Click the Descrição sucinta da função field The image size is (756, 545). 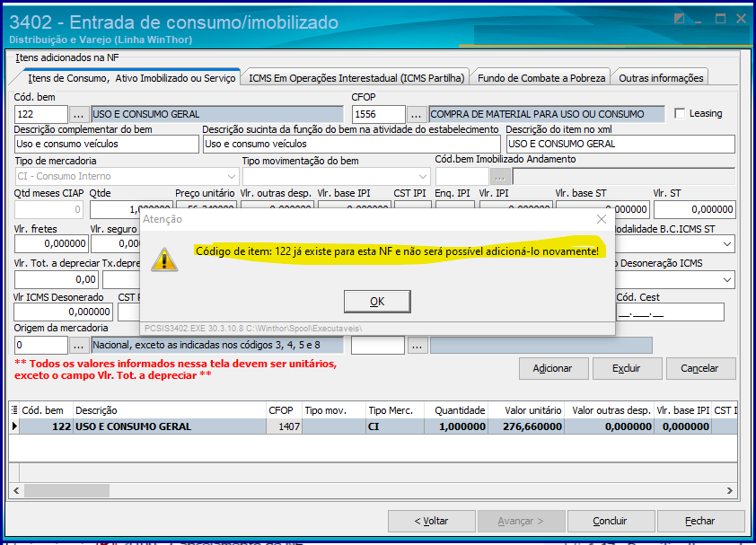click(x=351, y=145)
